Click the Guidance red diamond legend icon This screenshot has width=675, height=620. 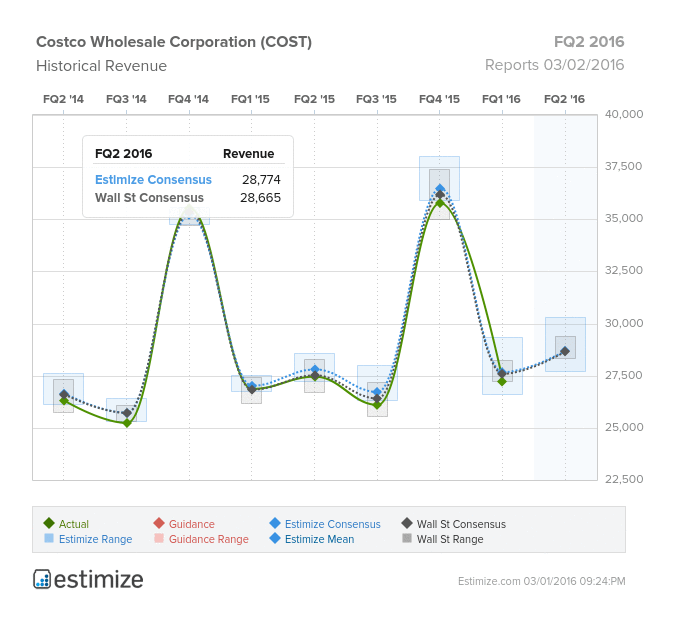tap(159, 524)
